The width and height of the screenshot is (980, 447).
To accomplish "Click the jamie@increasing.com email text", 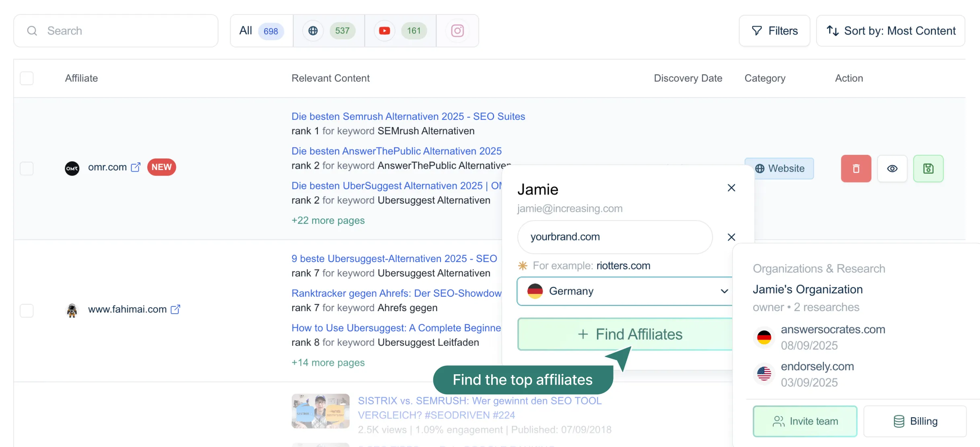I will click(x=570, y=209).
